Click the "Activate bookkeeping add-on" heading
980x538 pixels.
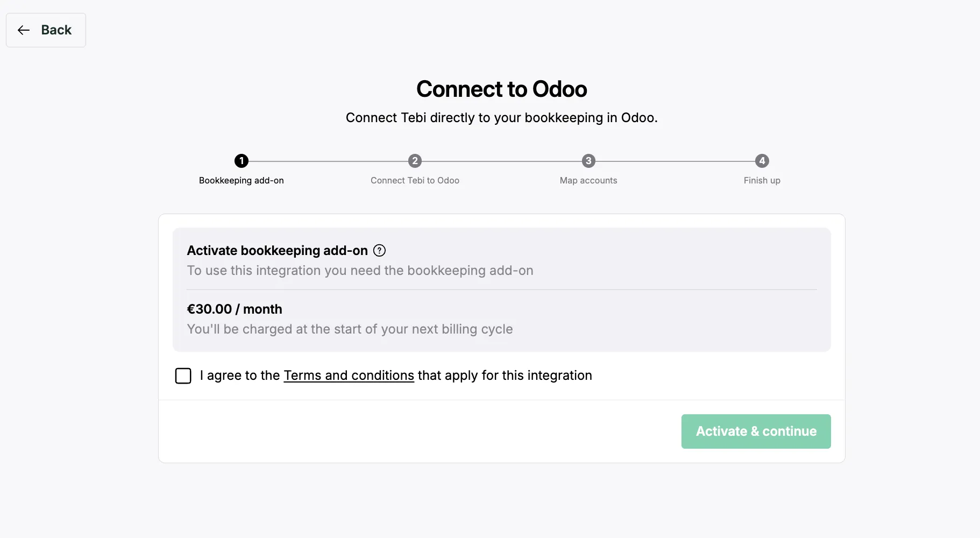click(x=277, y=251)
